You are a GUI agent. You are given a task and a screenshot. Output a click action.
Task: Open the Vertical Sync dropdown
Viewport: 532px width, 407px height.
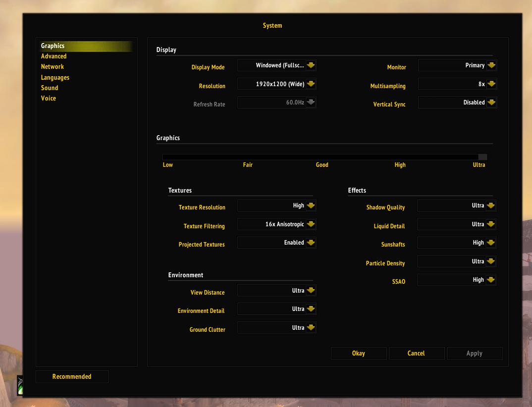tap(491, 102)
